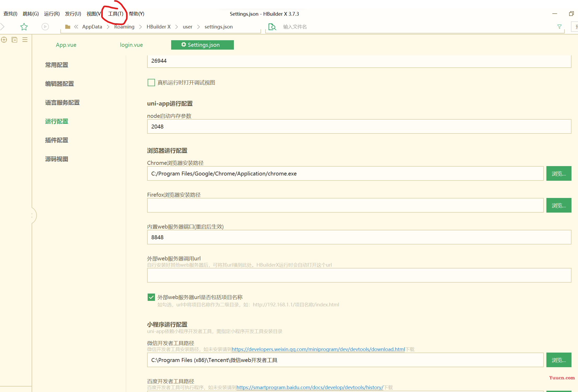Viewport: 578px width, 392px height.
Task: Open the 发行(U) menu
Action: [x=73, y=14]
